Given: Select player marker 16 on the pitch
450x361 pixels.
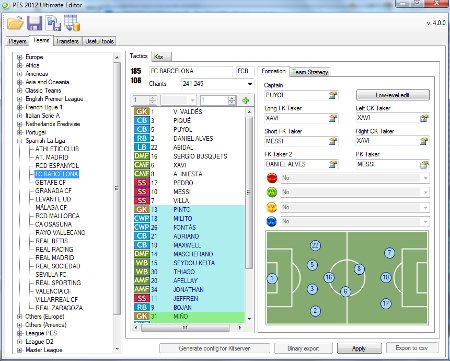Looking at the screenshot, I should click(329, 277).
